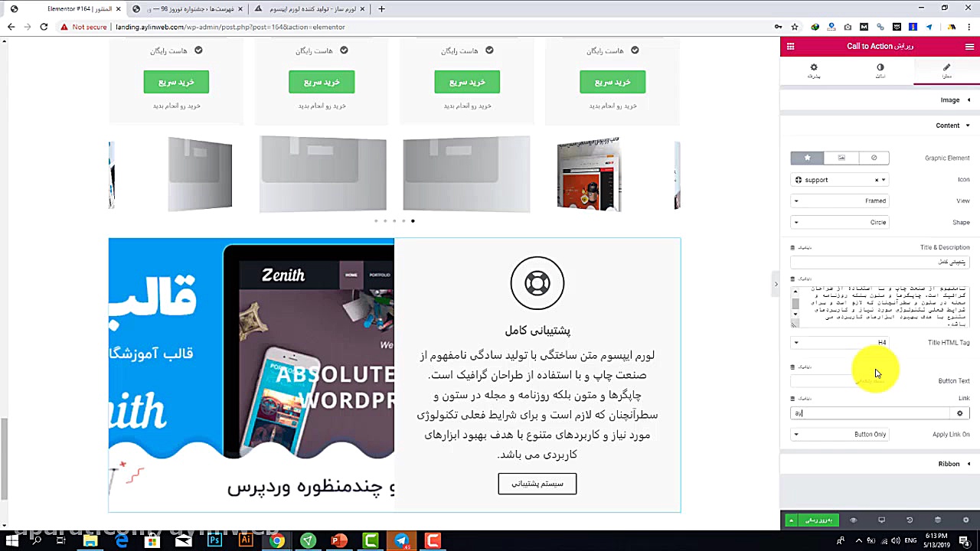The height and width of the screenshot is (551, 980).
Task: Select the star icon Graphic Element option
Action: tap(806, 157)
